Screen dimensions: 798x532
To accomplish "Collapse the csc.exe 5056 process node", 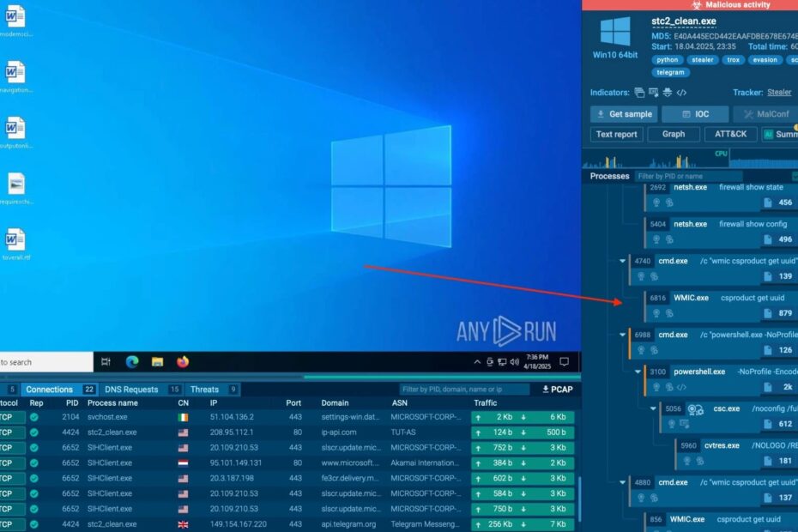I will (x=653, y=408).
